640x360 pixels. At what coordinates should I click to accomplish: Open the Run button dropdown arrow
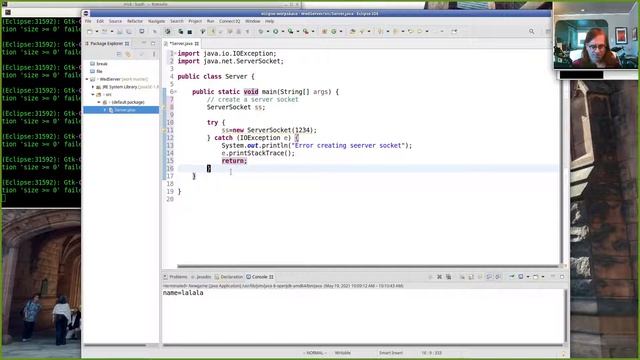pos(282,31)
